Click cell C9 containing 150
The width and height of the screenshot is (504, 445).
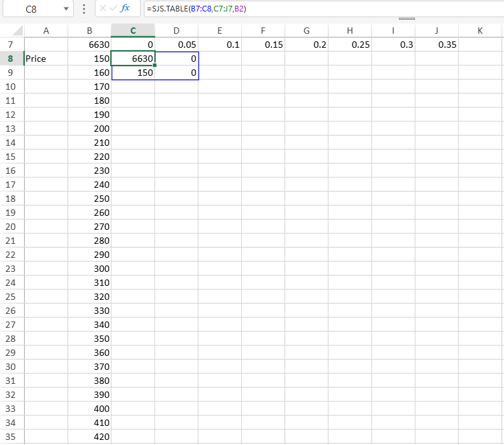[x=133, y=73]
